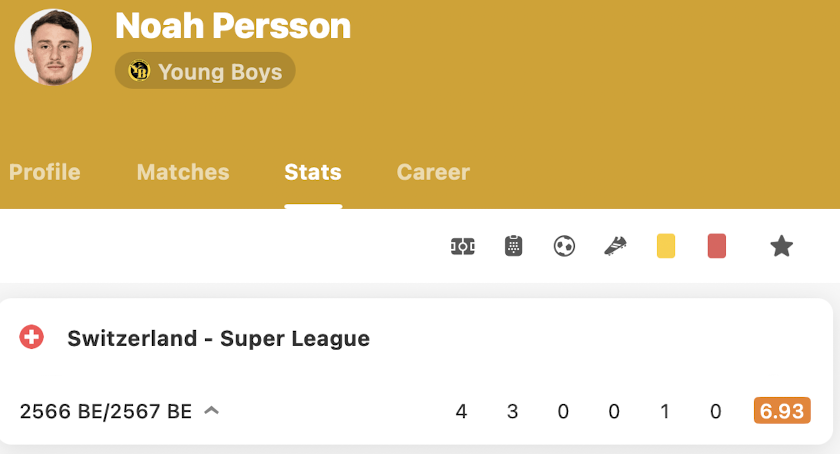Select the Stats tab
This screenshot has height=454, width=840.
tap(313, 172)
